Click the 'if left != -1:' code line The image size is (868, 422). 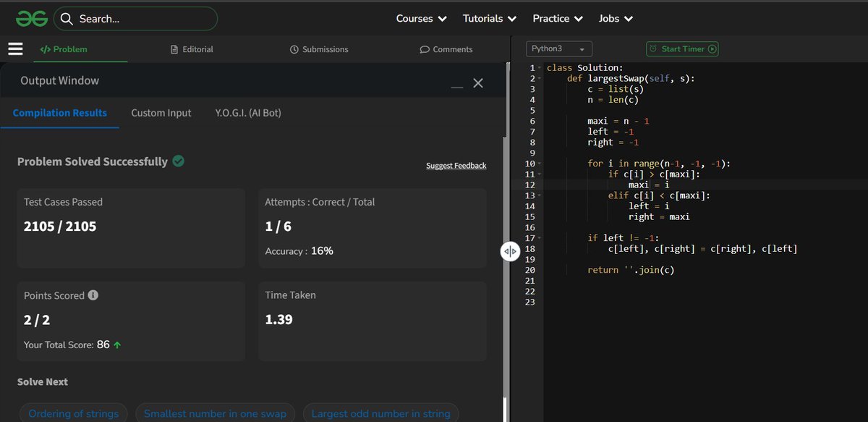(624, 238)
